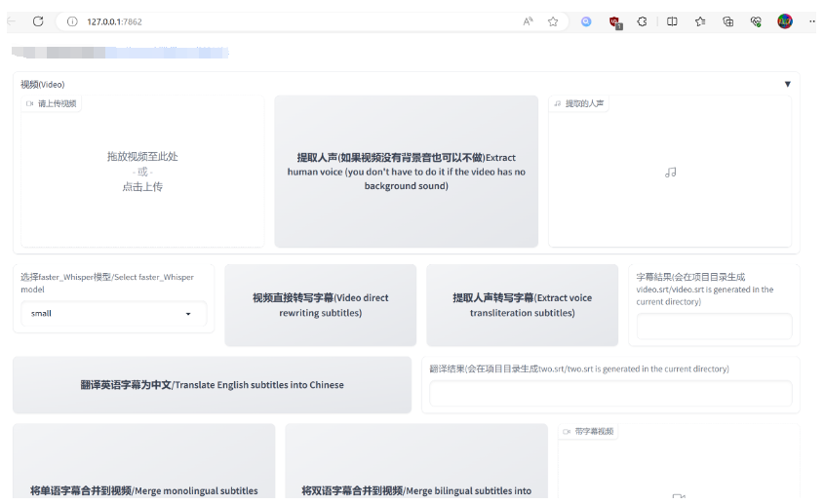Viewport: 825px width, 504px height.
Task: Click the subtitle result video.srt text field
Action: click(x=714, y=327)
